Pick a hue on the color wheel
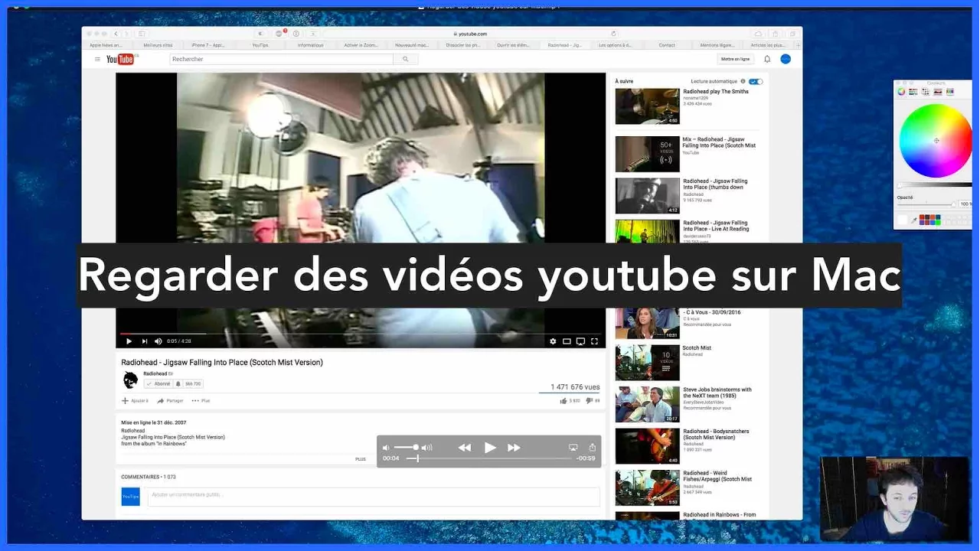980x551 pixels. click(936, 141)
